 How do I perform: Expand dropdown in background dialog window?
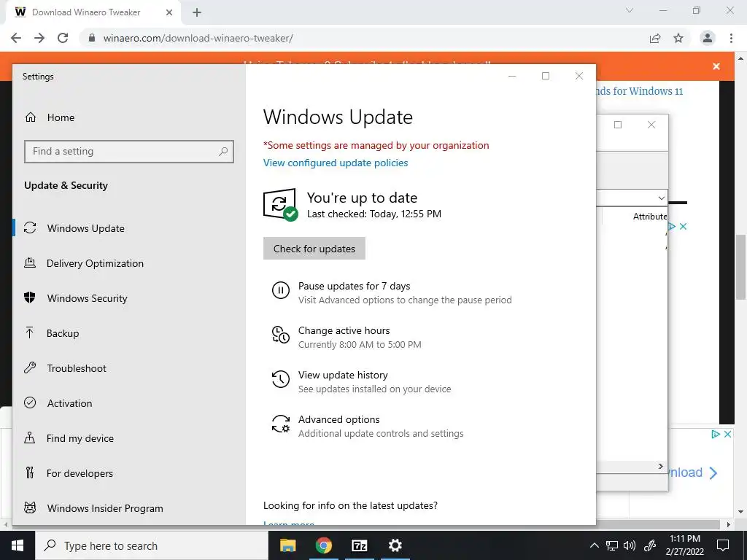(661, 198)
